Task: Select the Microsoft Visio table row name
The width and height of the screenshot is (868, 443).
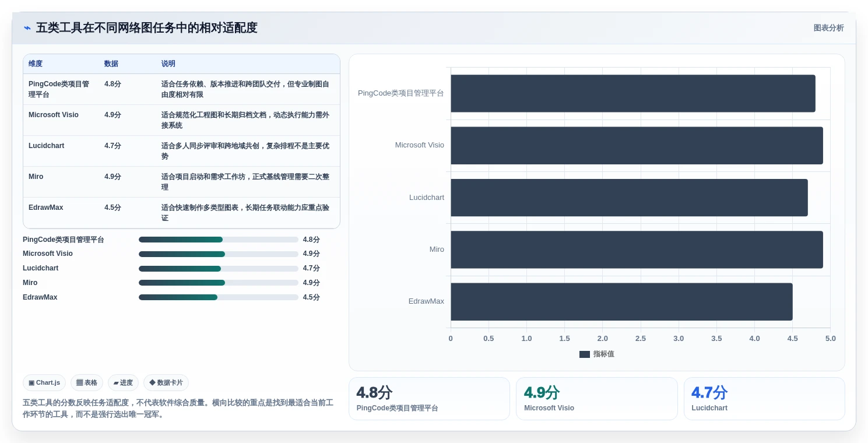Action: [x=54, y=115]
